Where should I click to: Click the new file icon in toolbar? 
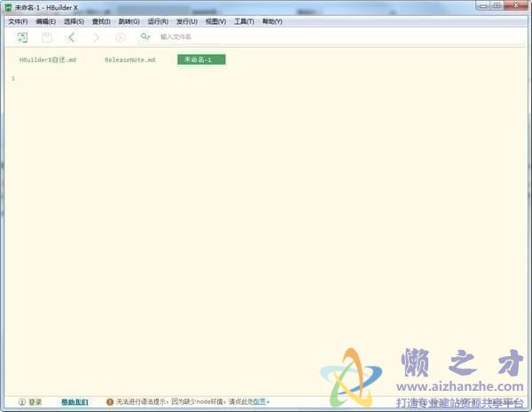tap(22, 37)
